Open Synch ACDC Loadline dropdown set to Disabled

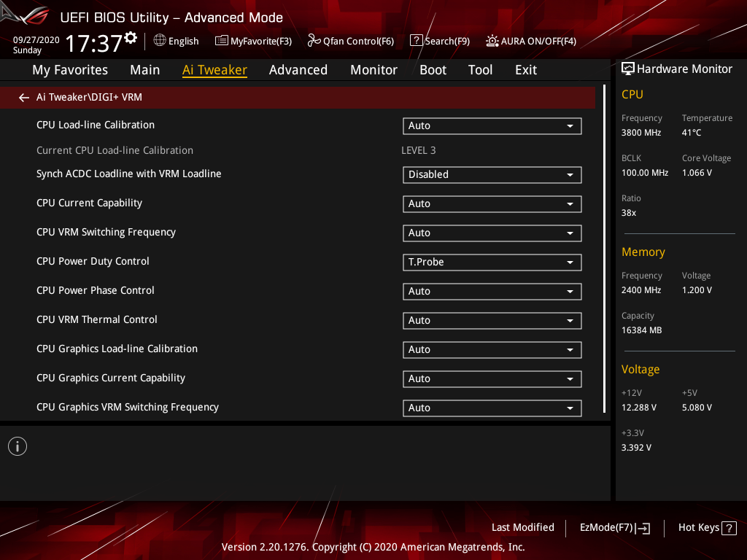(492, 175)
